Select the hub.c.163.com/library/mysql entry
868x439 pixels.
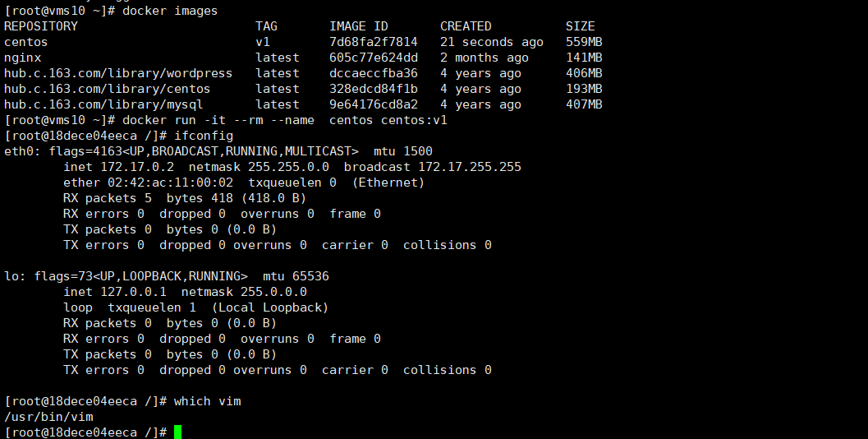103,104
